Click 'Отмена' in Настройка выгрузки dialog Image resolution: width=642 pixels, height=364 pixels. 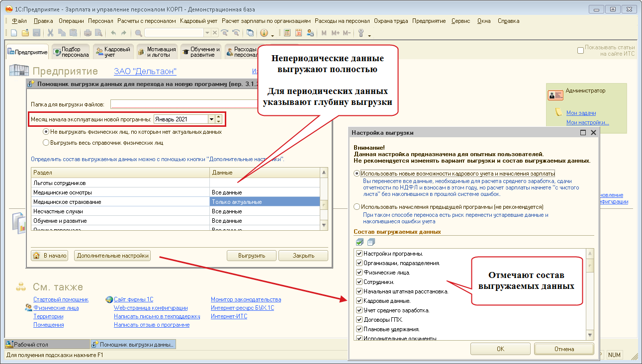click(x=564, y=349)
